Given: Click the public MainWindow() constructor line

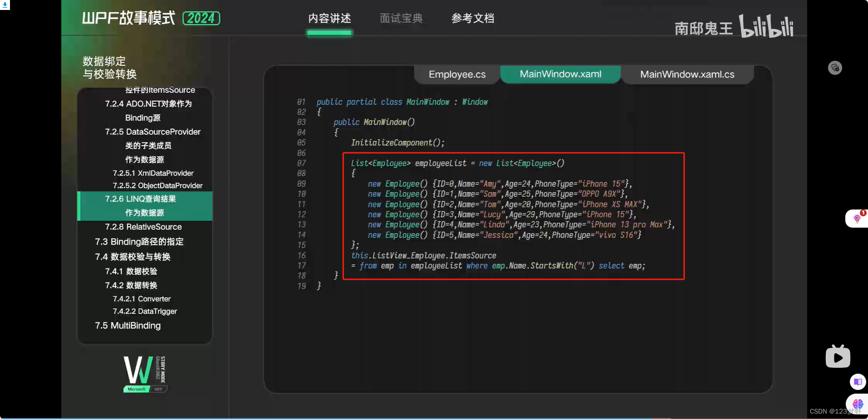Looking at the screenshot, I should (x=374, y=122).
